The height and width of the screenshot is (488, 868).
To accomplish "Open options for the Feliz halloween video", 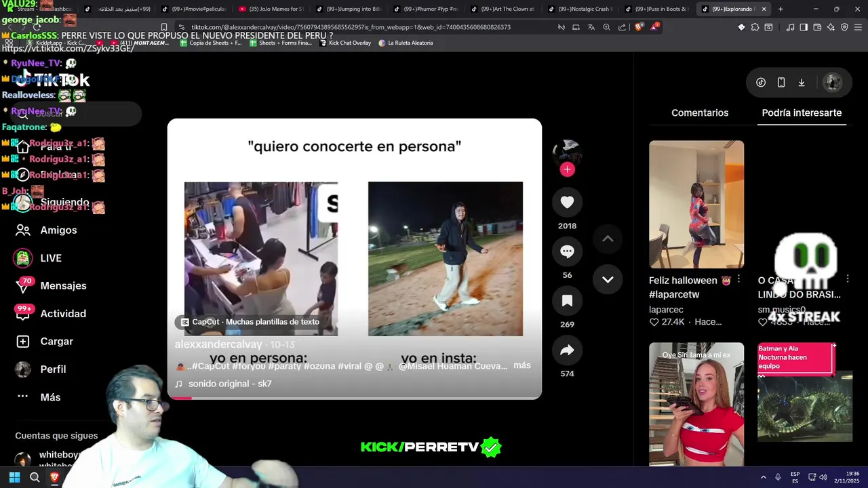I will [x=738, y=279].
